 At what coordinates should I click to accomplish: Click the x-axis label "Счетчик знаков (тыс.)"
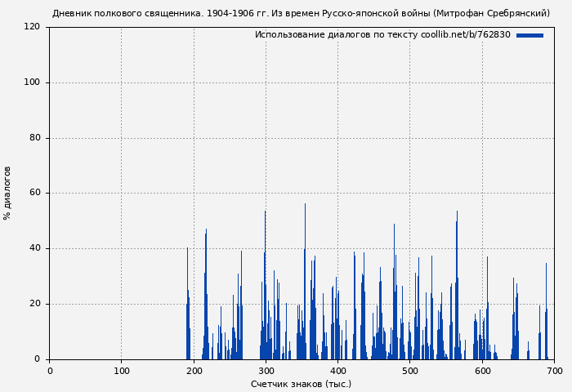pyautogui.click(x=301, y=384)
